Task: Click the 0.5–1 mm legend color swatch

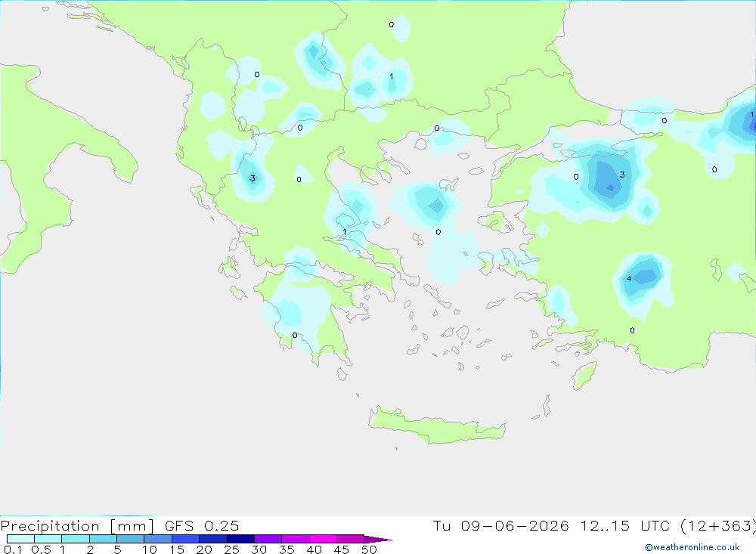Action: (x=48, y=539)
